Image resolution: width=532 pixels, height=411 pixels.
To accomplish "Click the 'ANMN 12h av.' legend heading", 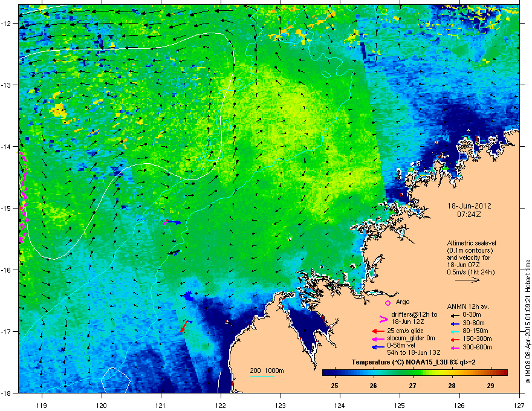I will pos(468,307).
